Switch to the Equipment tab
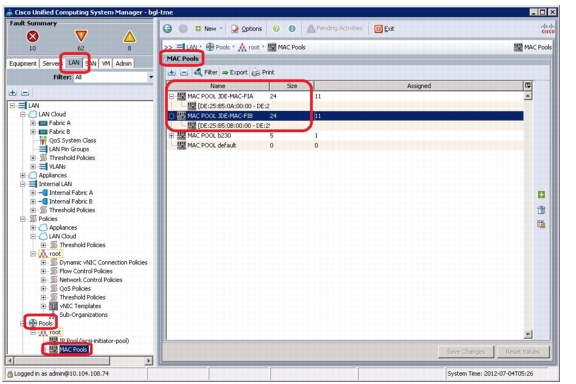The image size is (576, 384). pos(23,64)
